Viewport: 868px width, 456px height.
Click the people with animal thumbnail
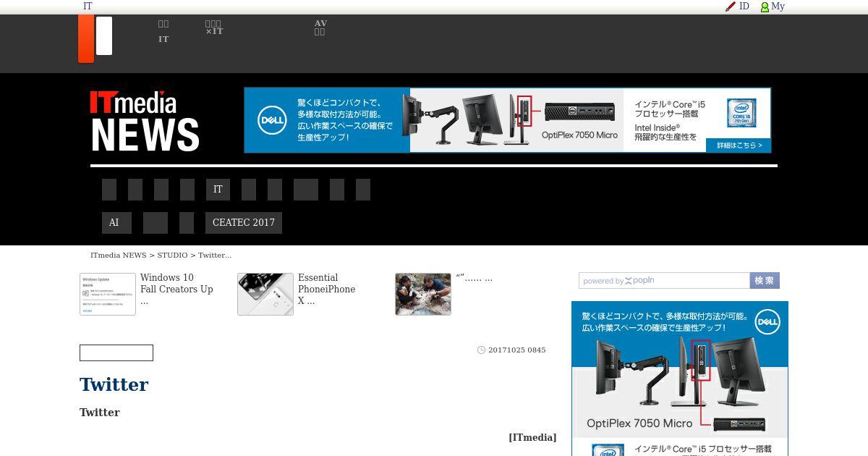coord(423,294)
